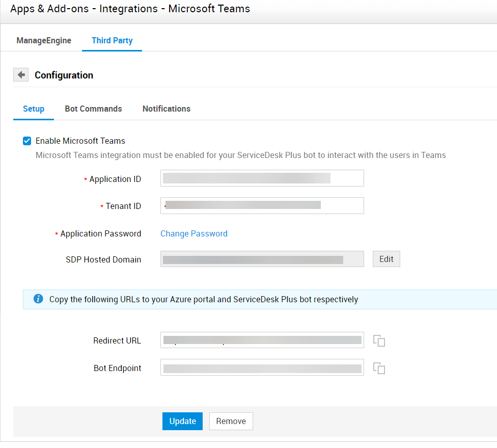Open the Bot Commands tab
The image size is (497, 448).
[x=93, y=109]
